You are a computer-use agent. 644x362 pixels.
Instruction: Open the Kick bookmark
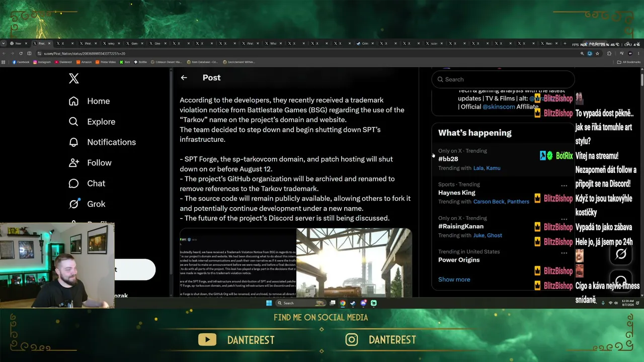(x=125, y=62)
